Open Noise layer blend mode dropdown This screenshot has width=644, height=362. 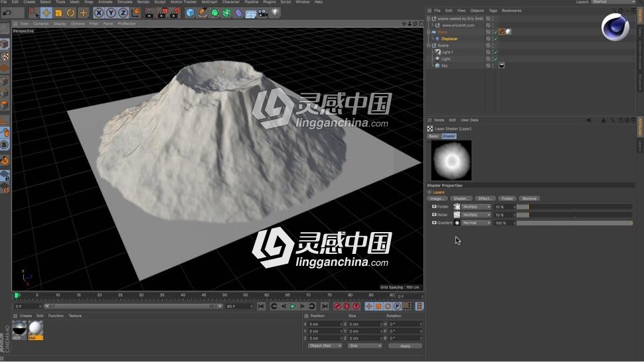[476, 215]
